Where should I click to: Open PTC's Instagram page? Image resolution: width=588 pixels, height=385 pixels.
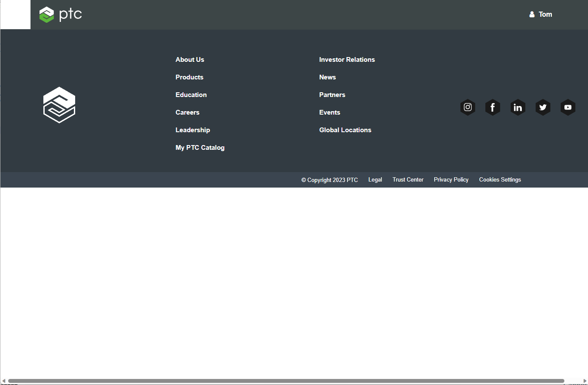(x=468, y=107)
